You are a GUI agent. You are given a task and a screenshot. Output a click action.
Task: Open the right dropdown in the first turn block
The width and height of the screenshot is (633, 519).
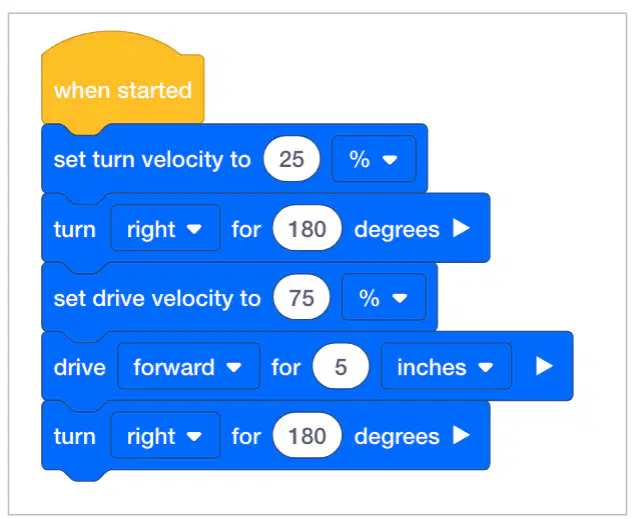point(166,228)
